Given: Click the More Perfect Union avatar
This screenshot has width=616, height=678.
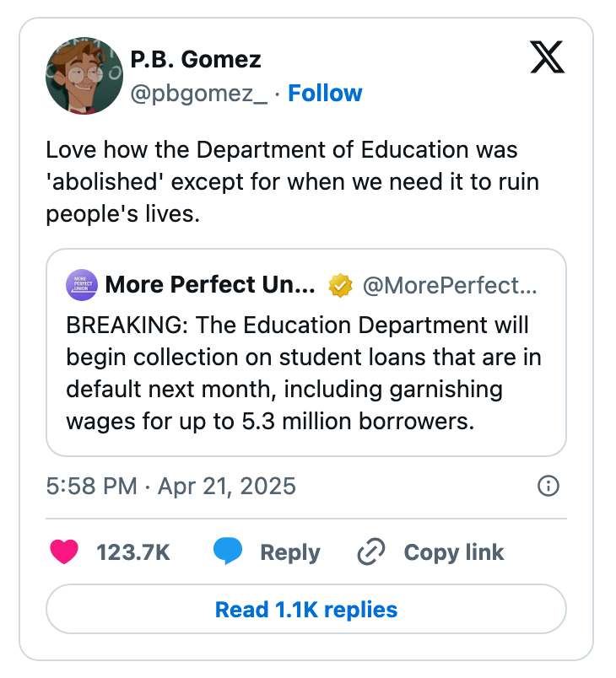Looking at the screenshot, I should [81, 285].
